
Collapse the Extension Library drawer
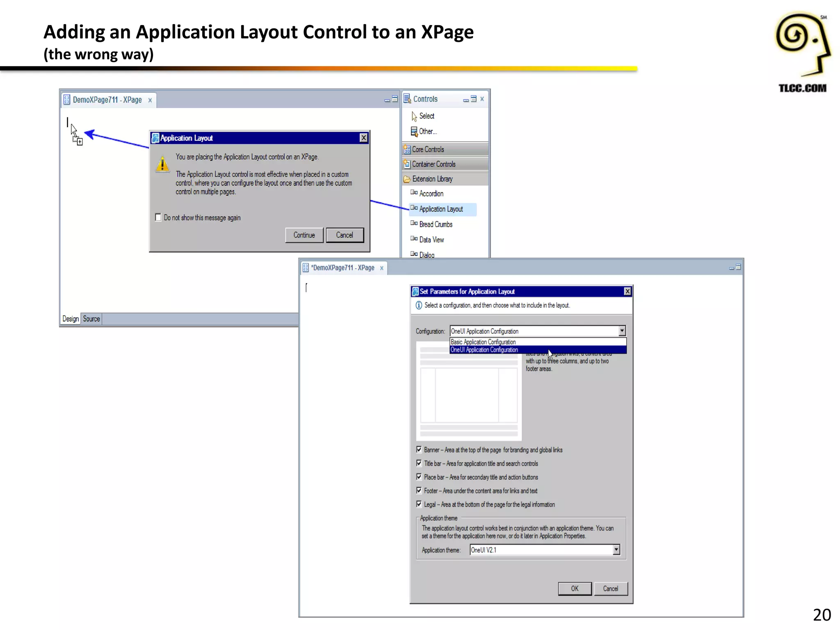pyautogui.click(x=445, y=179)
